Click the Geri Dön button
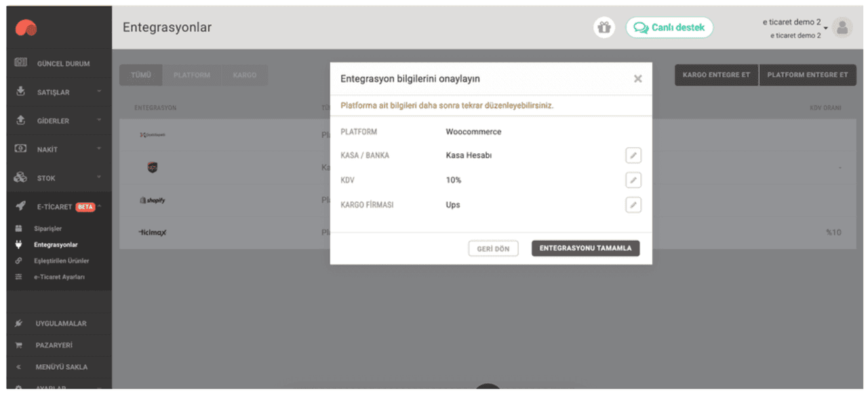This screenshot has height=394, width=868. [493, 249]
